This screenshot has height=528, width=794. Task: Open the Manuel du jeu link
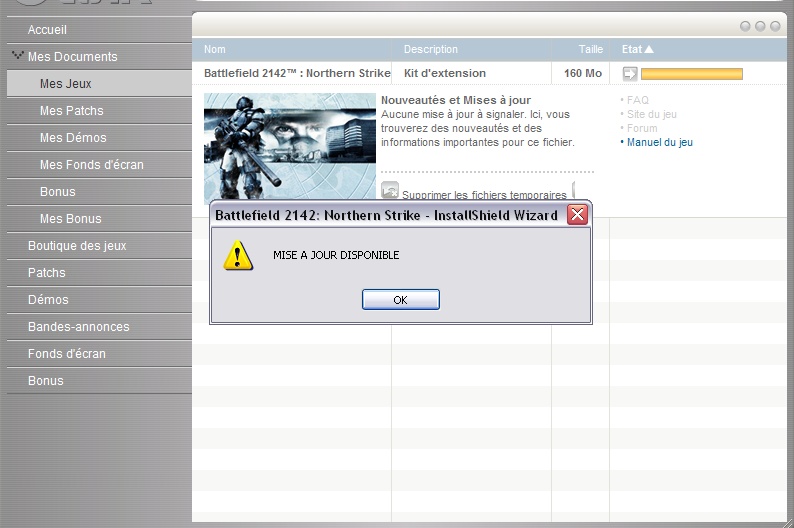pyautogui.click(x=659, y=143)
